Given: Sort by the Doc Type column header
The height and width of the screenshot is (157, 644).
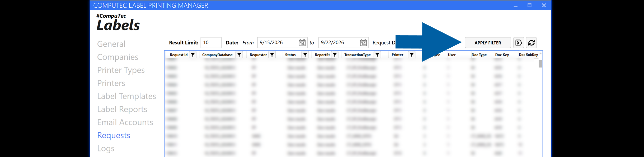Looking at the screenshot, I should coord(479,55).
